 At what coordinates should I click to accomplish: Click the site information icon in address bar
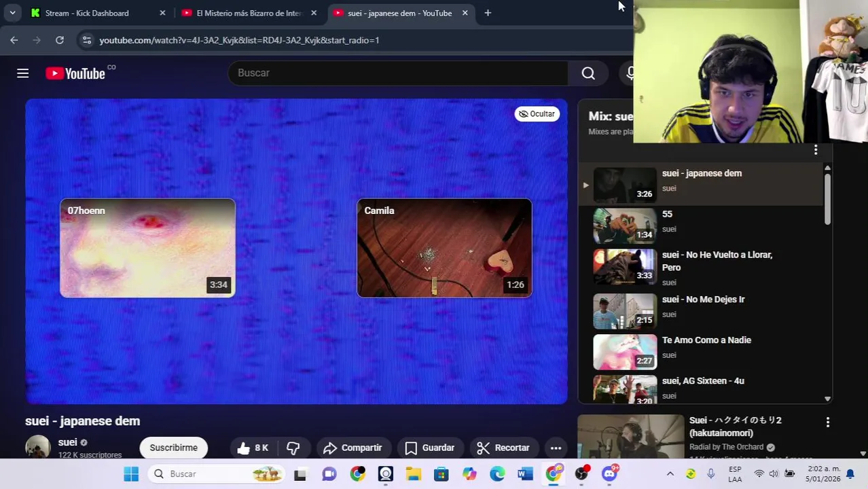tap(86, 40)
